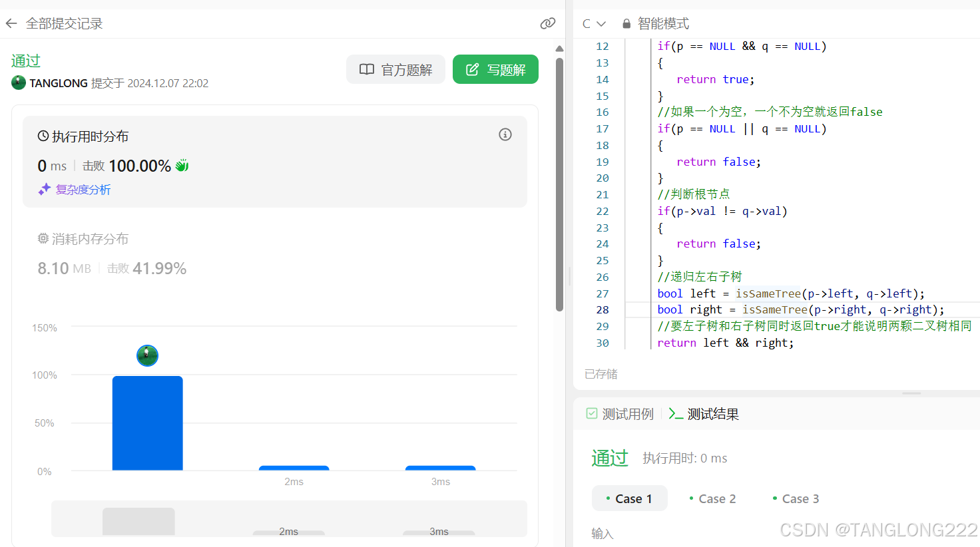The height and width of the screenshot is (547, 980).
Task: Click the tall 100% runtime bar in the chart
Action: click(x=148, y=423)
